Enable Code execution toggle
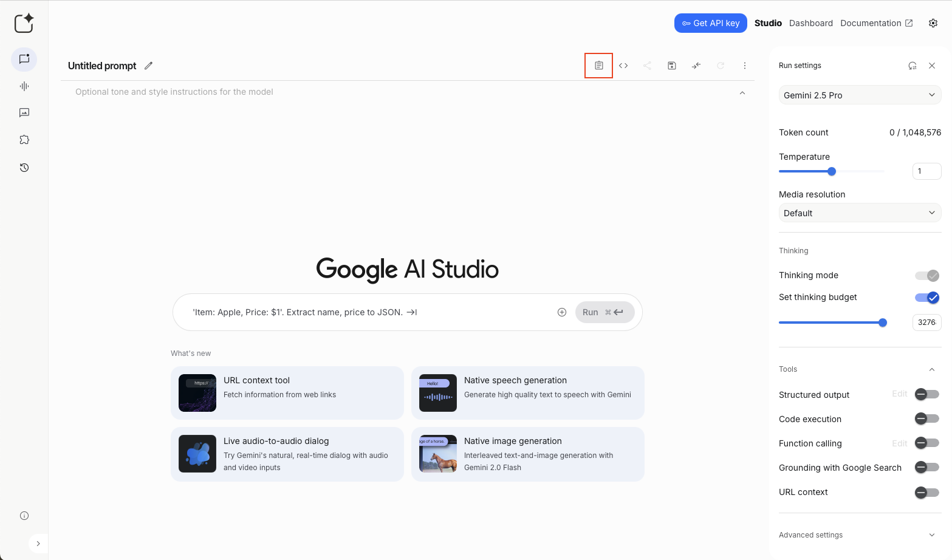Screen dimensions: 952x560 click(927, 418)
